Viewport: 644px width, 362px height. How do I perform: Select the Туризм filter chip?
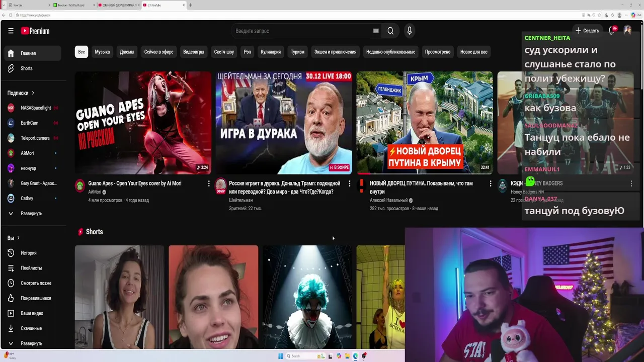297,52
